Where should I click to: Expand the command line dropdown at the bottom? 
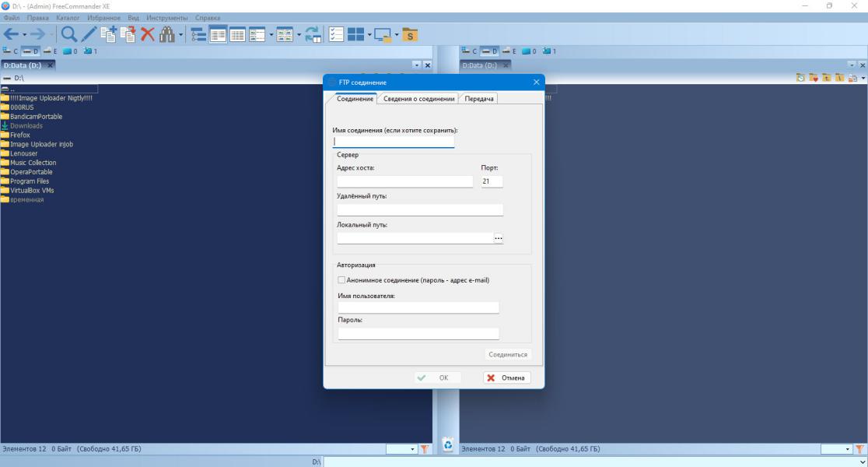[863, 462]
